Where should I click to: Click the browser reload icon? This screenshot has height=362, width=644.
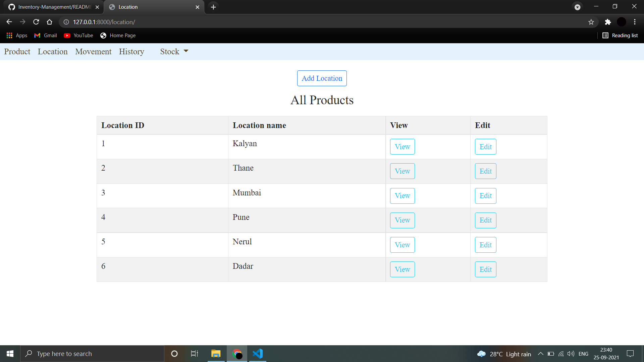click(36, 22)
